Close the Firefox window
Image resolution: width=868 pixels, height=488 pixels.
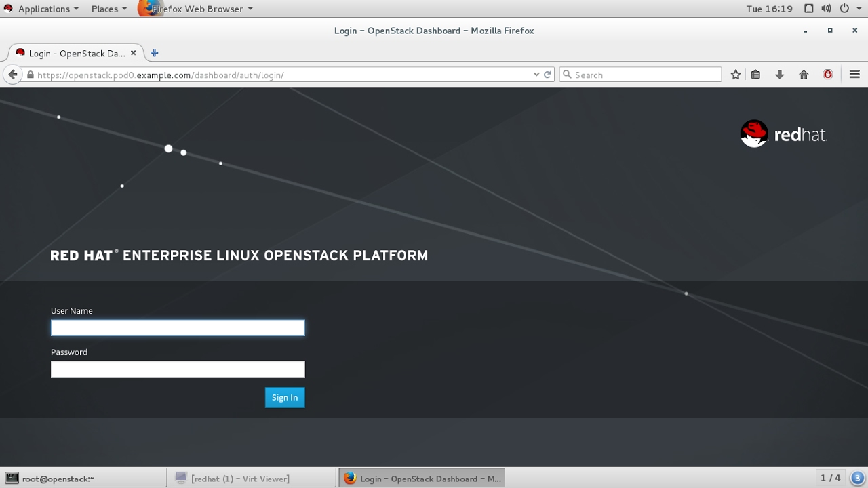coord(854,30)
